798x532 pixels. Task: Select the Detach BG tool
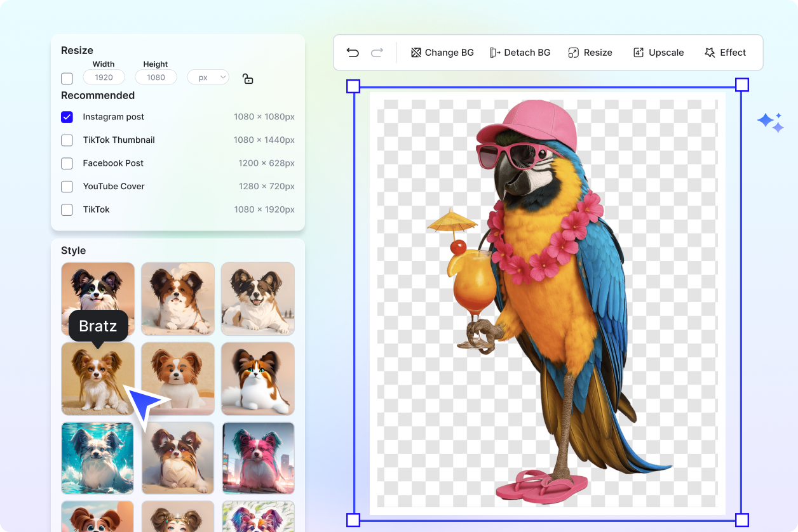(520, 53)
